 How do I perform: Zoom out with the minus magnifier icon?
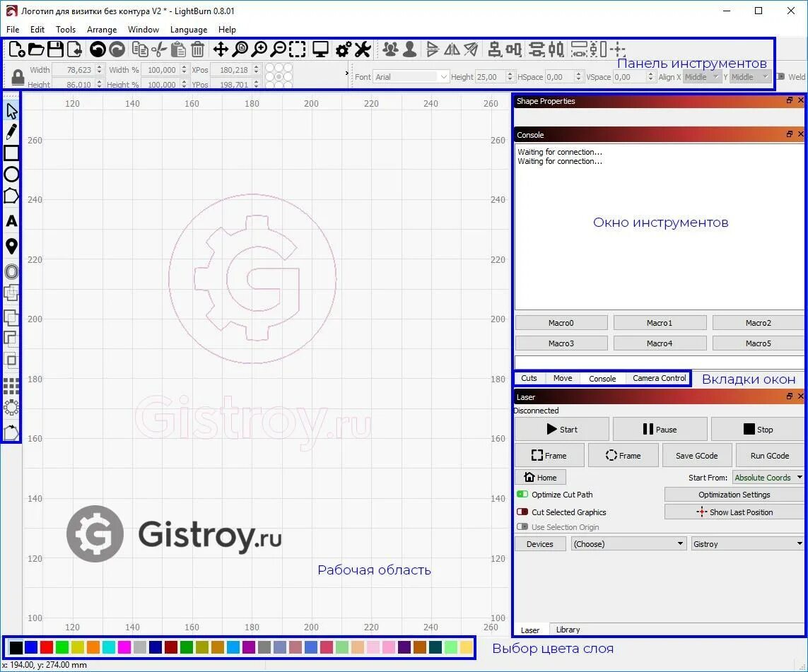pyautogui.click(x=279, y=49)
